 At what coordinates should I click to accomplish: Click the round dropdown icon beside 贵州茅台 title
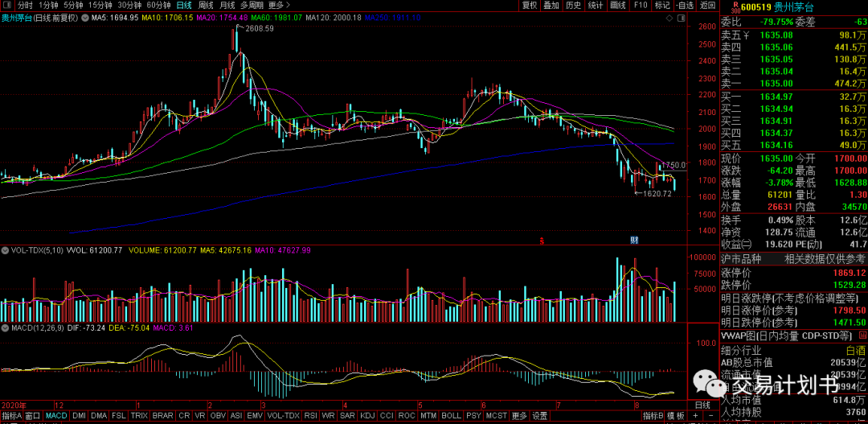coord(84,17)
